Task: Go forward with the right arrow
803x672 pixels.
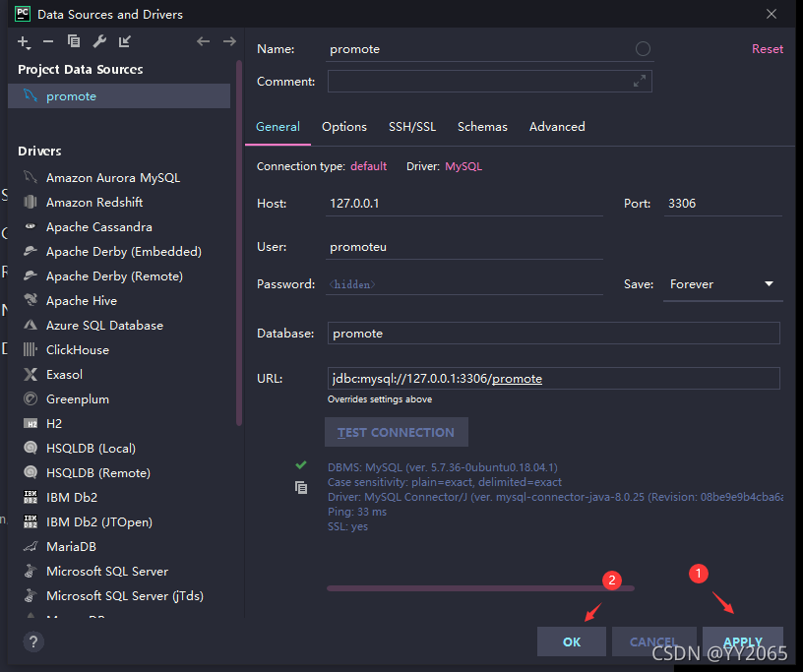Action: click(229, 41)
